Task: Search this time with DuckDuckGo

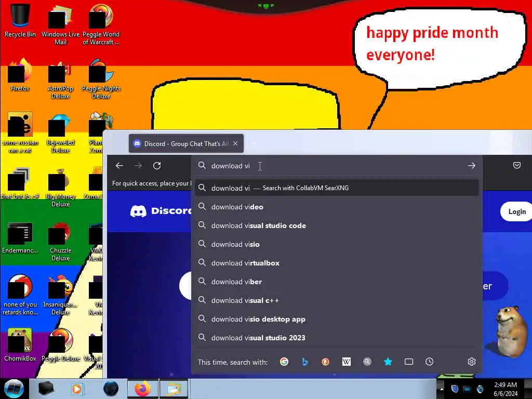Action: pyautogui.click(x=325, y=362)
